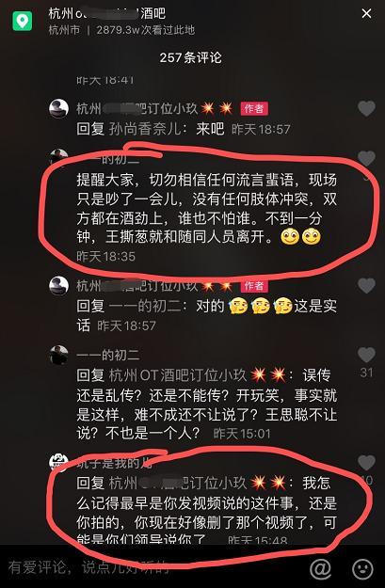
Task: Open second 订位小玖 avatar near 对的 reply
Action: pyautogui.click(x=59, y=286)
